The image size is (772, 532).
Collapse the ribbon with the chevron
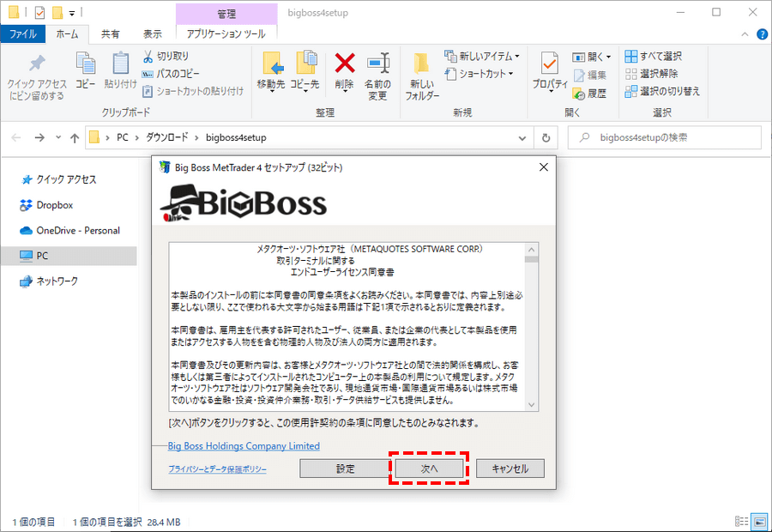[745, 34]
